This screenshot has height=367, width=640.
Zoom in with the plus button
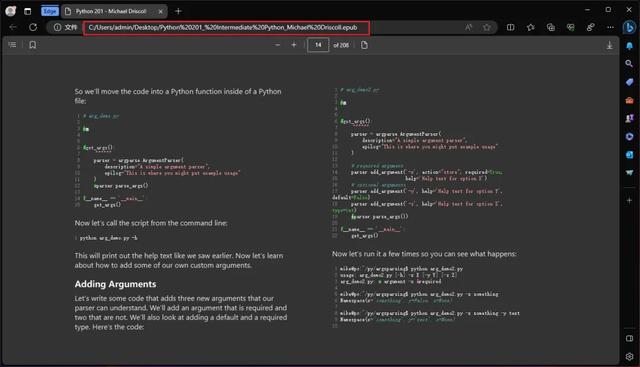coord(293,45)
